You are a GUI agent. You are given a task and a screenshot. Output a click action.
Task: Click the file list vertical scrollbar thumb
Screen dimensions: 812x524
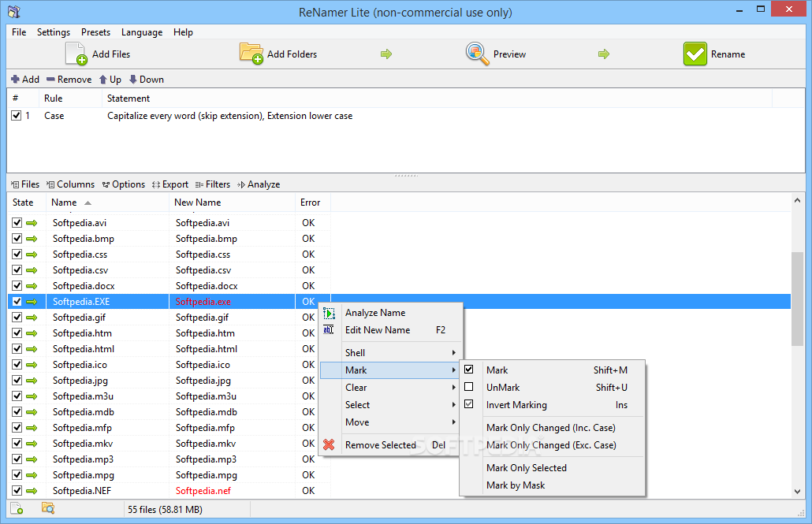point(798,299)
